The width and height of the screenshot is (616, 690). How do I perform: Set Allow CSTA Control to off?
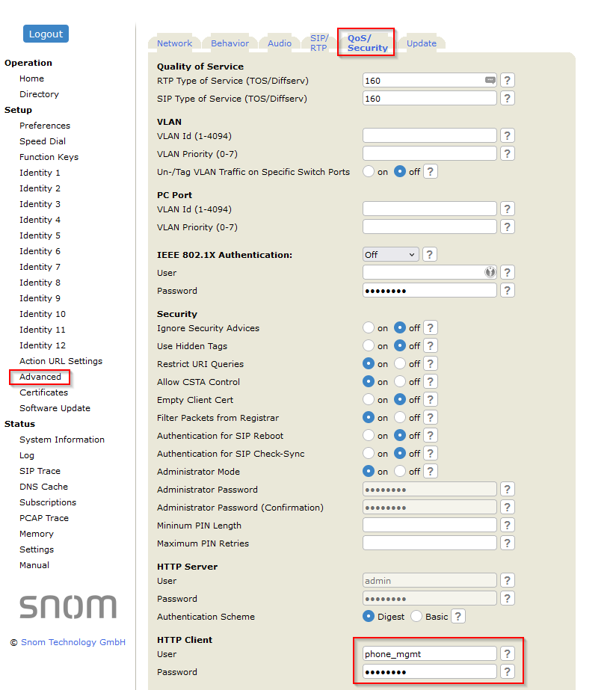tap(400, 382)
